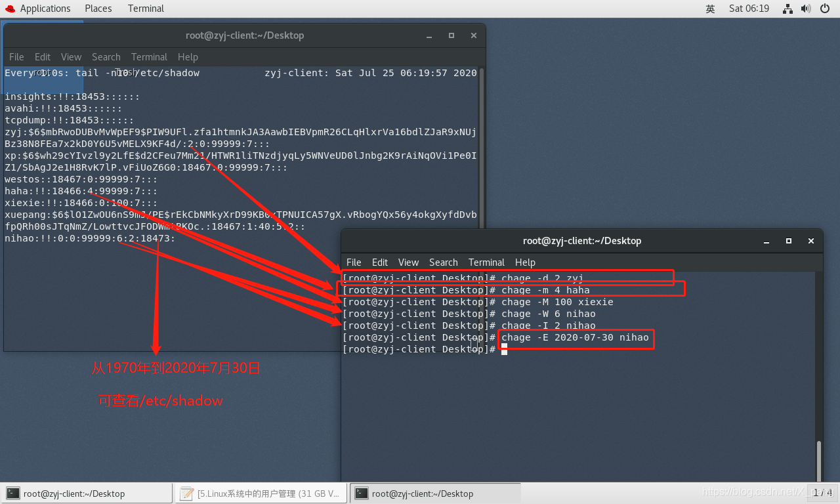Click the 'chage -E 2020-07-30 nihao' command text
840x504 pixels.
tap(575, 337)
